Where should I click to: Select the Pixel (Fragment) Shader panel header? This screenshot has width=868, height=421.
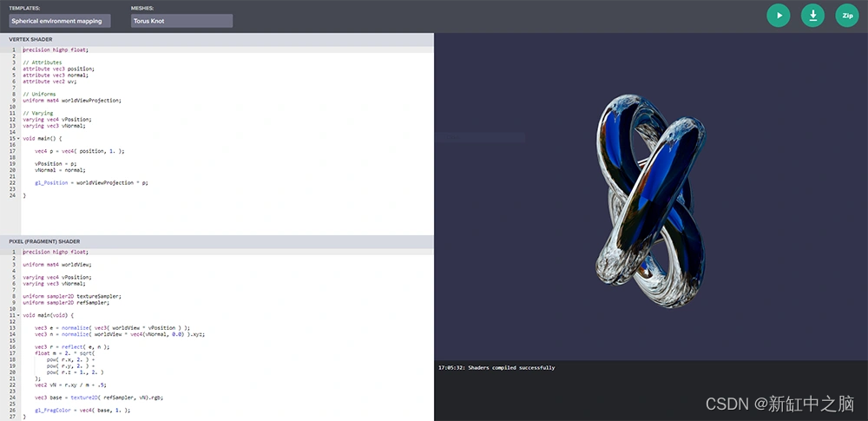pos(217,241)
